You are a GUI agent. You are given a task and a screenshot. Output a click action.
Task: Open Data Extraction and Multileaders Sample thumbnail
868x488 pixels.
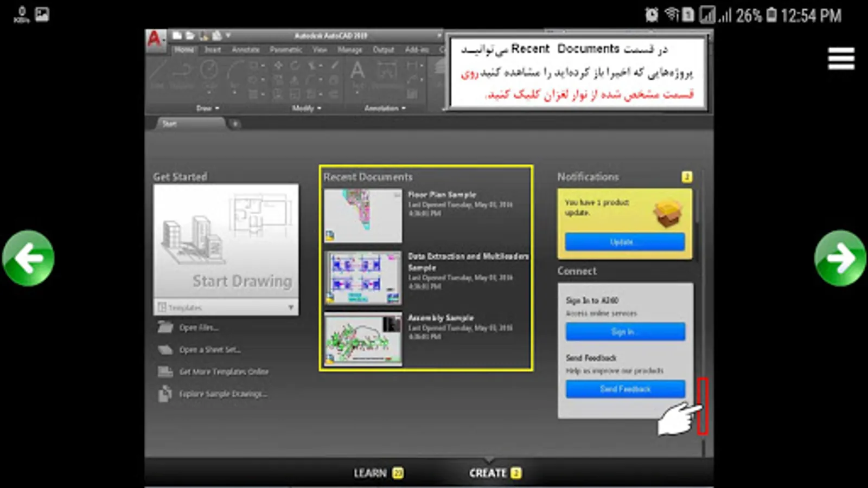[x=363, y=277]
